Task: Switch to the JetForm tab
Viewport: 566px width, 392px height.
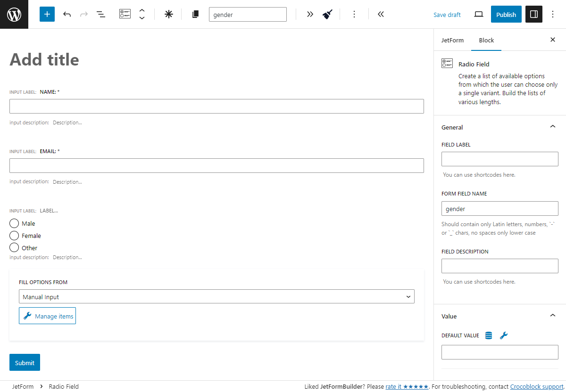Action: 452,40
